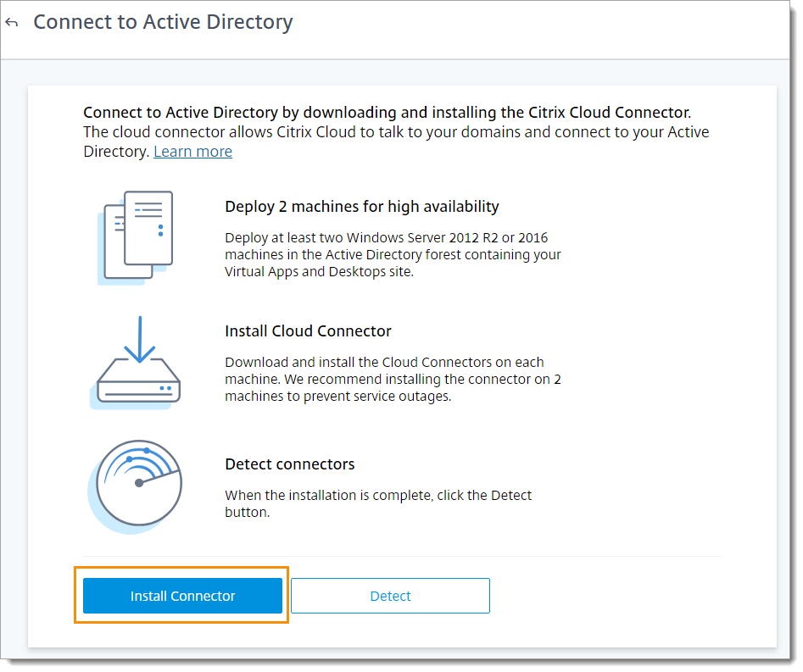Click the blue downward arrow in install icon

pyautogui.click(x=139, y=339)
